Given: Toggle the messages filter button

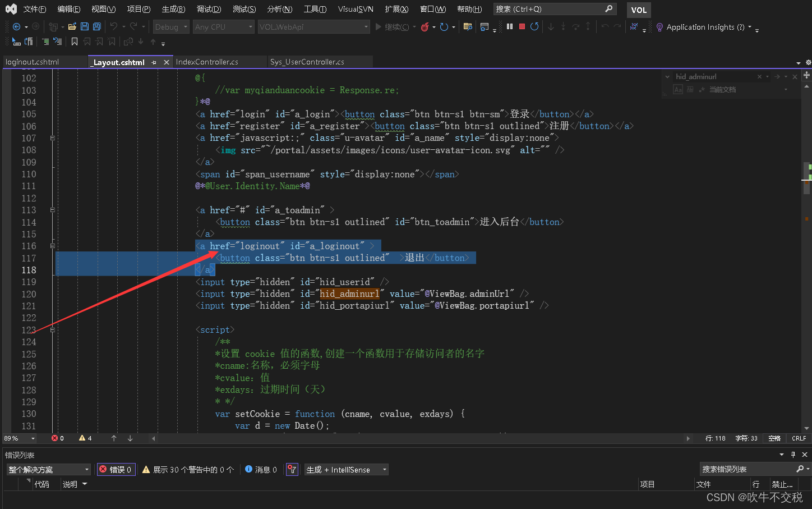Looking at the screenshot, I should pos(261,470).
